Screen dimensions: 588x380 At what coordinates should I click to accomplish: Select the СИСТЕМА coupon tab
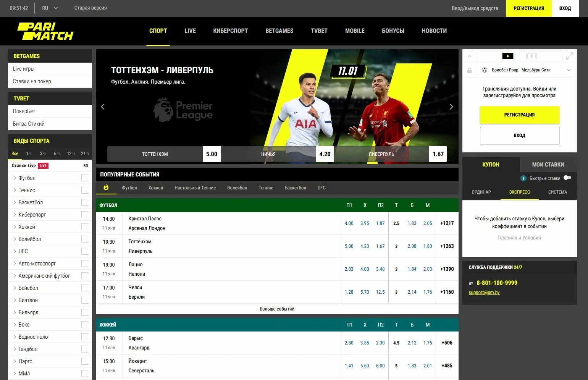pos(557,192)
